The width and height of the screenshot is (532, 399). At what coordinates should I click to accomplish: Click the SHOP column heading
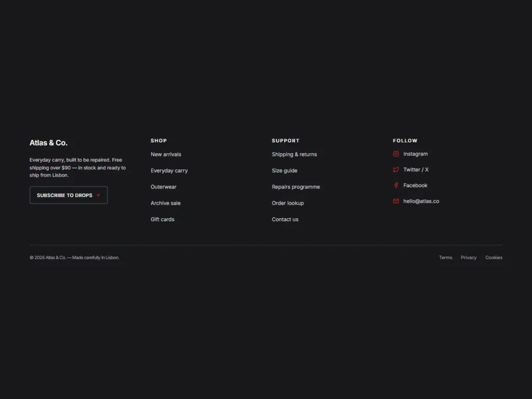[x=159, y=140]
